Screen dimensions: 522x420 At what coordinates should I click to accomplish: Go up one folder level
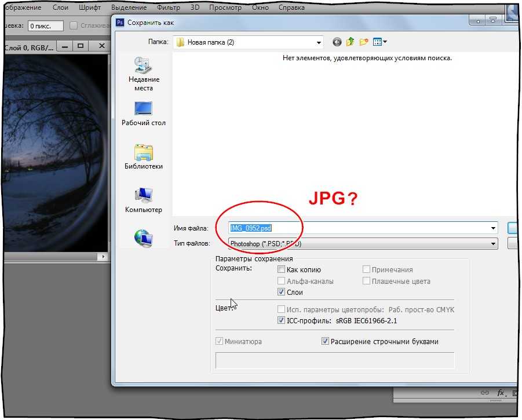point(350,42)
